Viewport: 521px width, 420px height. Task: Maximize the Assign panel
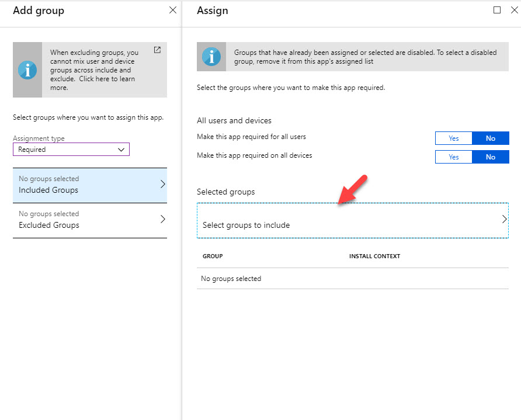(x=497, y=10)
